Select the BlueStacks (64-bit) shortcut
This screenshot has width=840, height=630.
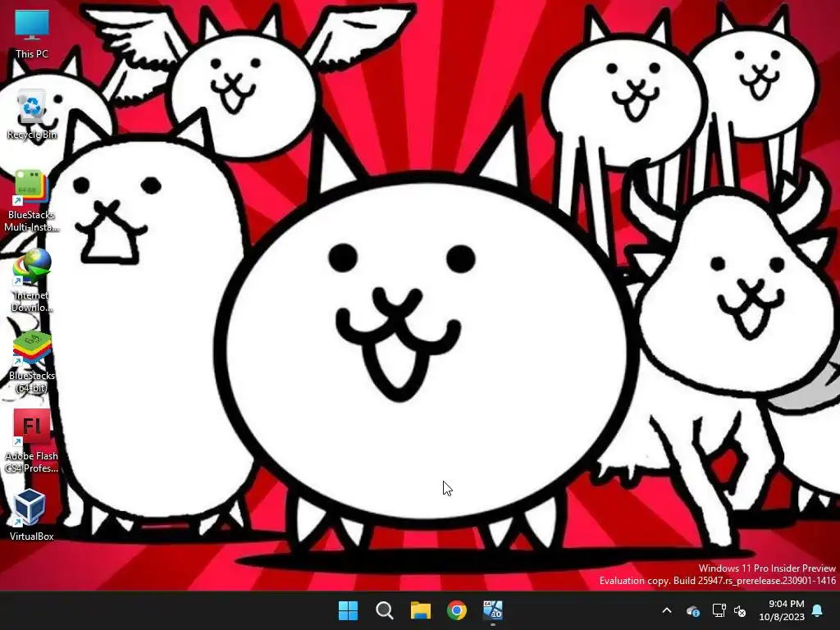[x=32, y=362]
